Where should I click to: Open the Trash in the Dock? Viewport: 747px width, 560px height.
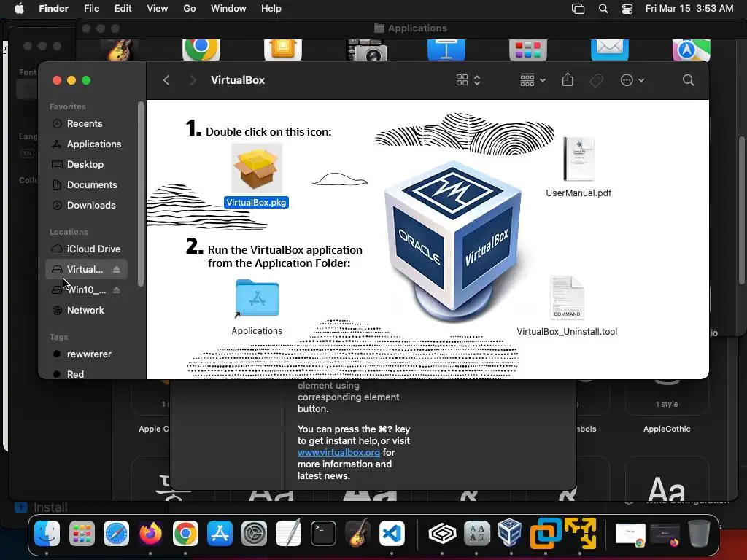coord(699,533)
